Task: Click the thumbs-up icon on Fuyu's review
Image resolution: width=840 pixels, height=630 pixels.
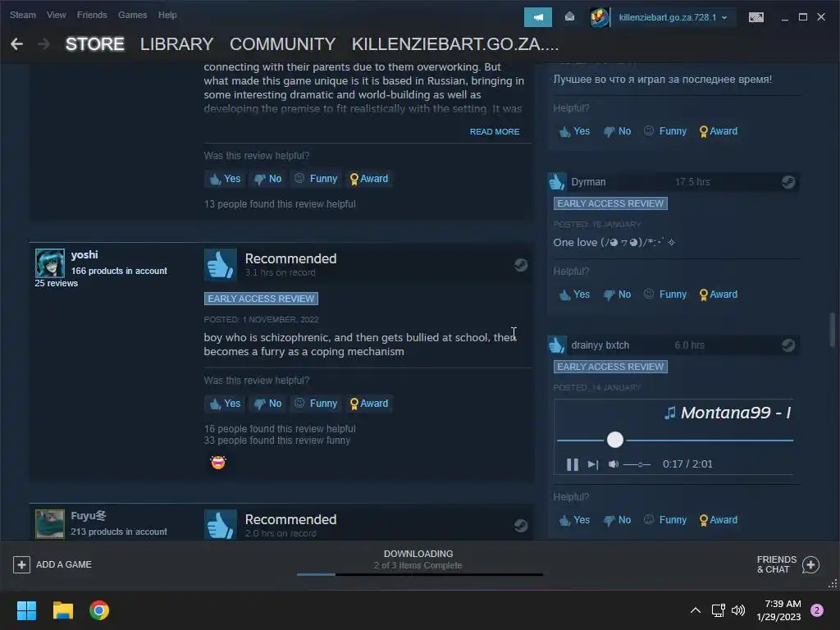Action: pyautogui.click(x=220, y=524)
